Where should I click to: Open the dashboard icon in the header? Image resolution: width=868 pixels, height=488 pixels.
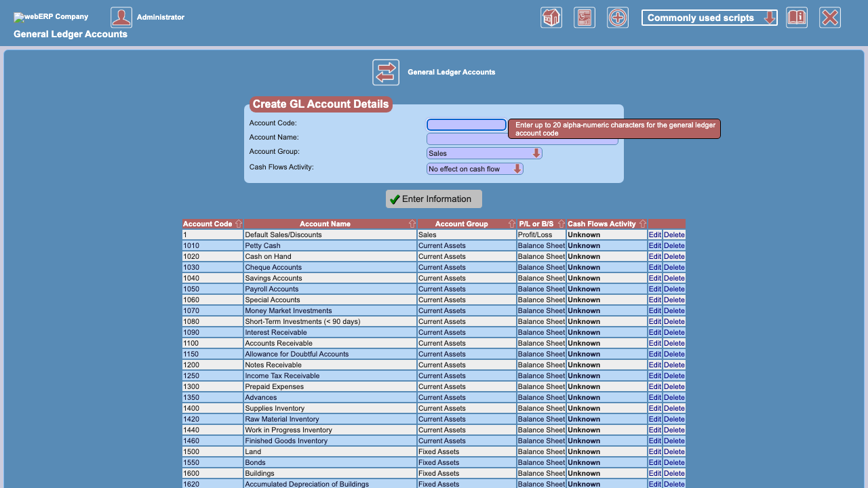click(x=585, y=18)
